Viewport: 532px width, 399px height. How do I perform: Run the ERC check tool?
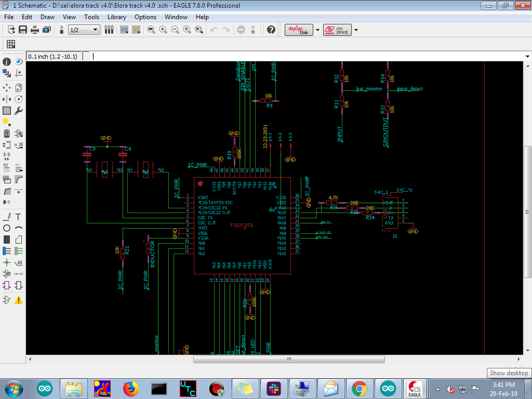click(6, 300)
